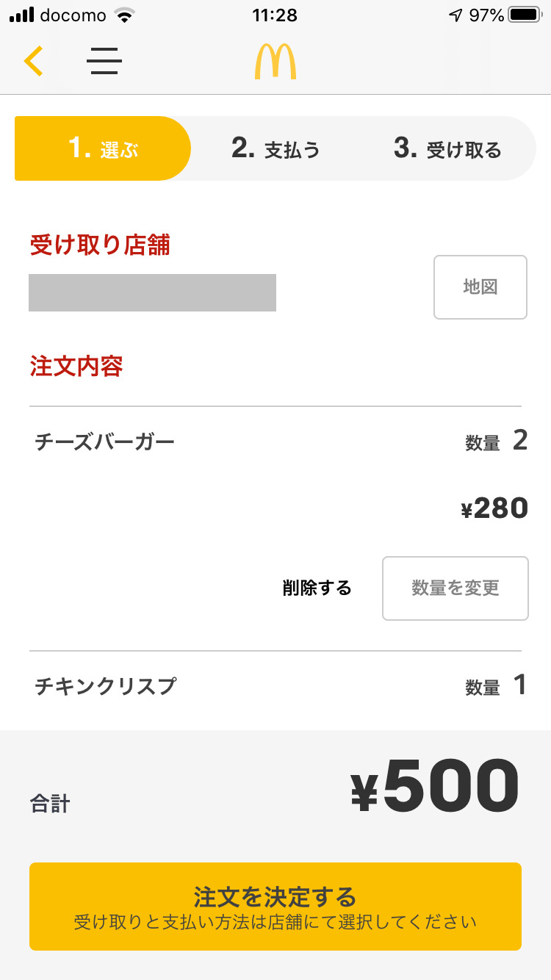Image resolution: width=551 pixels, height=980 pixels.
Task: Tap the cellular signal bars icon
Action: 22,15
